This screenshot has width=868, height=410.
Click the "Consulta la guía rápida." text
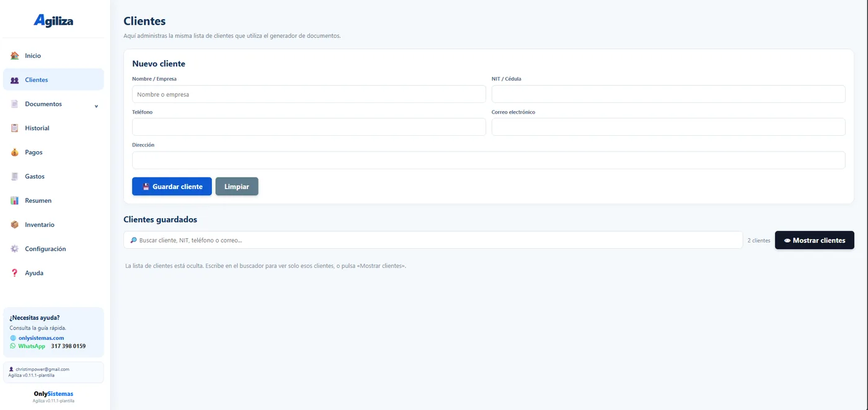[38, 328]
